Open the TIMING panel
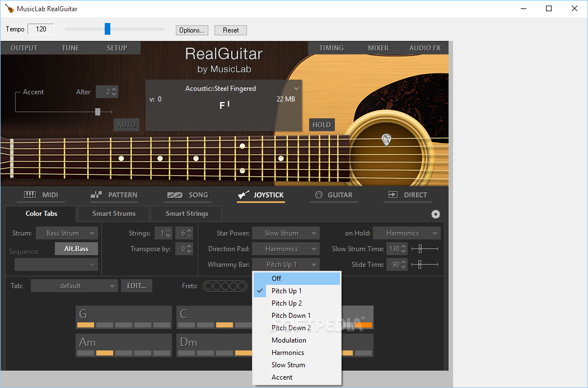 pos(332,48)
